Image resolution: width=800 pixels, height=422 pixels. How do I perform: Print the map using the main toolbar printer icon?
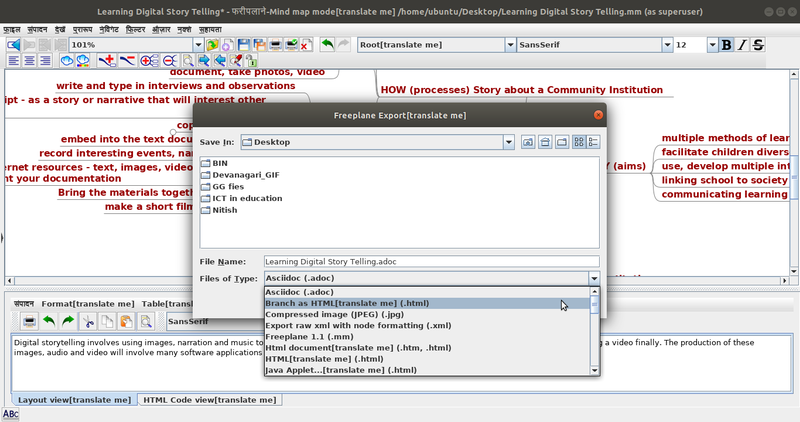pyautogui.click(x=275, y=45)
